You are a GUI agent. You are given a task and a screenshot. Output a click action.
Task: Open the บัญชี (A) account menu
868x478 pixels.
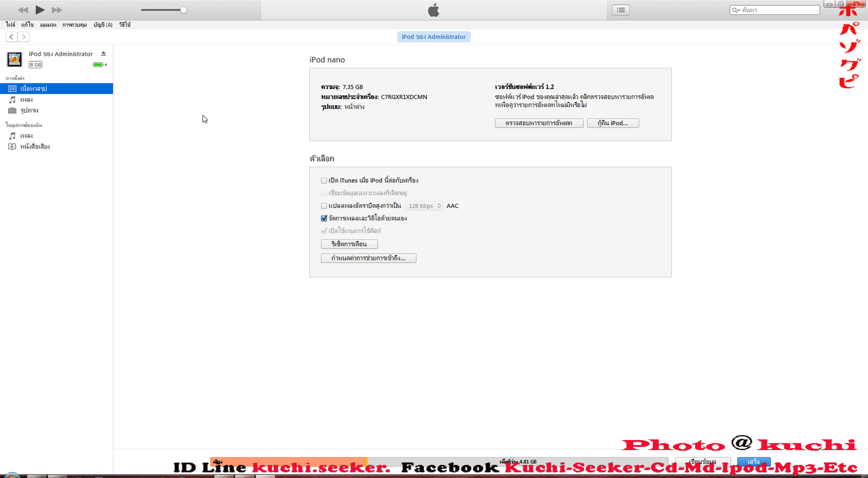[103, 24]
